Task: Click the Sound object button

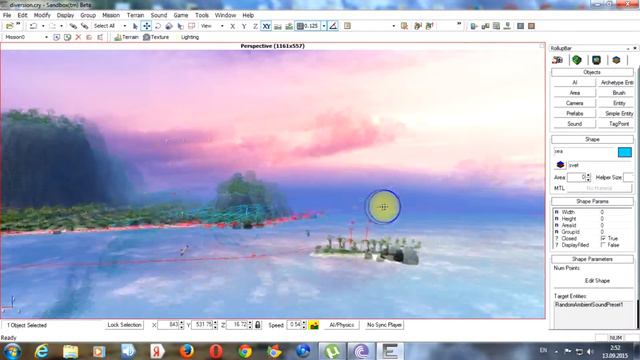Action: (574, 124)
